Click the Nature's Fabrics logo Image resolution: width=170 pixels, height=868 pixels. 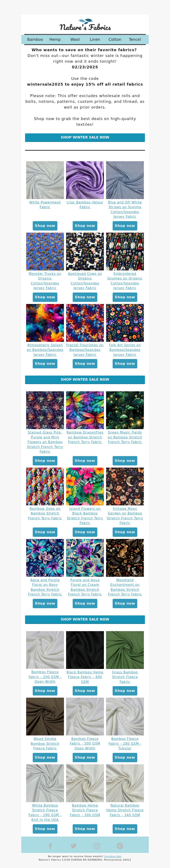coord(85,25)
